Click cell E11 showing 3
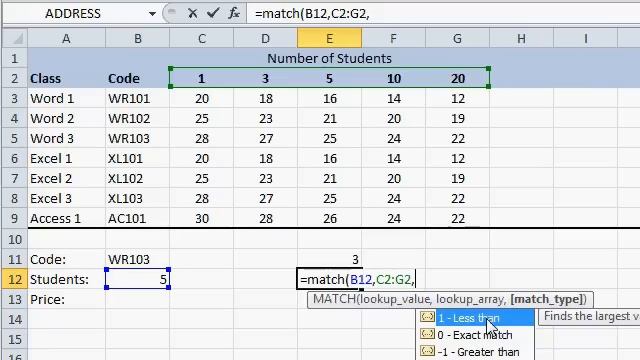Viewport: 640px width, 360px height. (x=329, y=259)
